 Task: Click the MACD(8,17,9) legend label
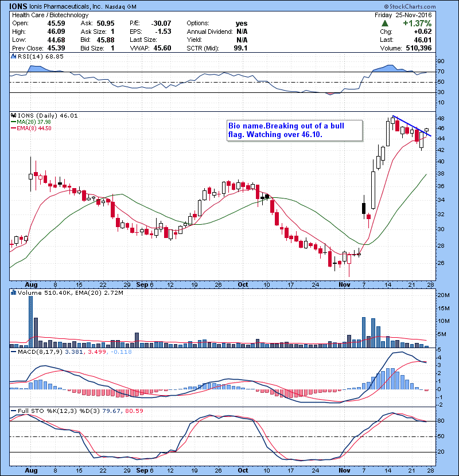tap(41, 352)
